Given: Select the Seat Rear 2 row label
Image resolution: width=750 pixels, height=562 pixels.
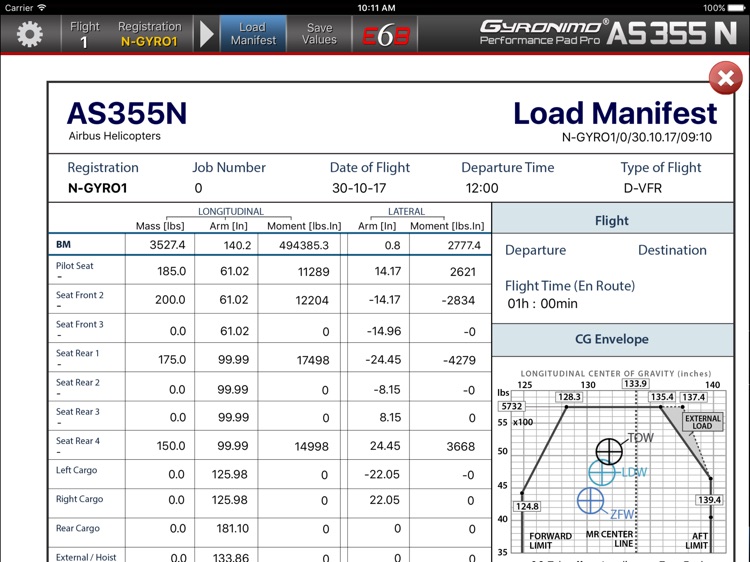Looking at the screenshot, I should click(x=77, y=383).
